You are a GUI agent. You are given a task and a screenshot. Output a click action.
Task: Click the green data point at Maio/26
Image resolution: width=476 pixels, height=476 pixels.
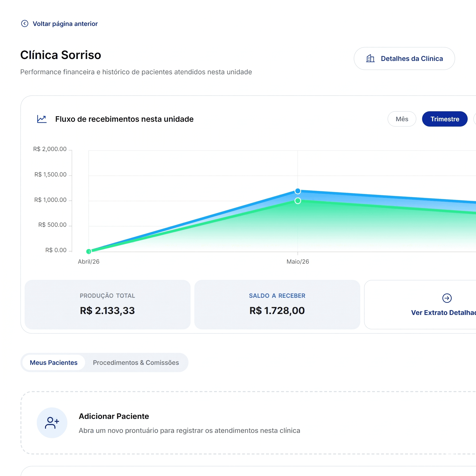click(298, 201)
